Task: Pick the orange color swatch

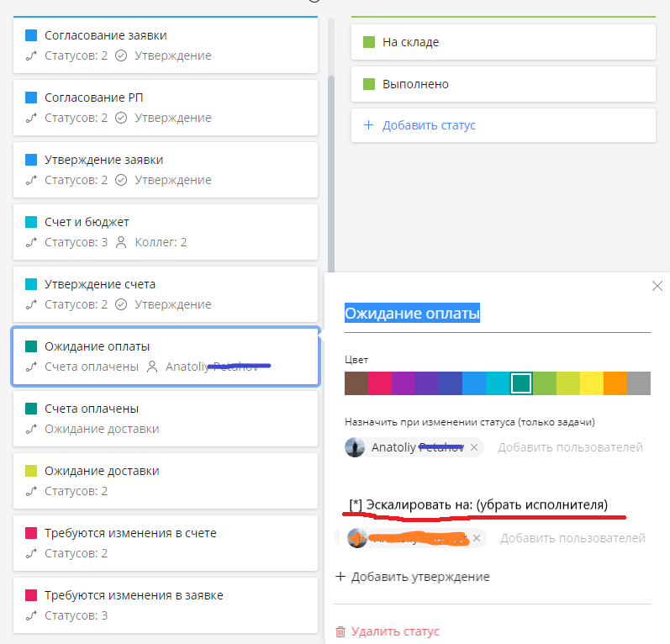Action: click(x=615, y=383)
